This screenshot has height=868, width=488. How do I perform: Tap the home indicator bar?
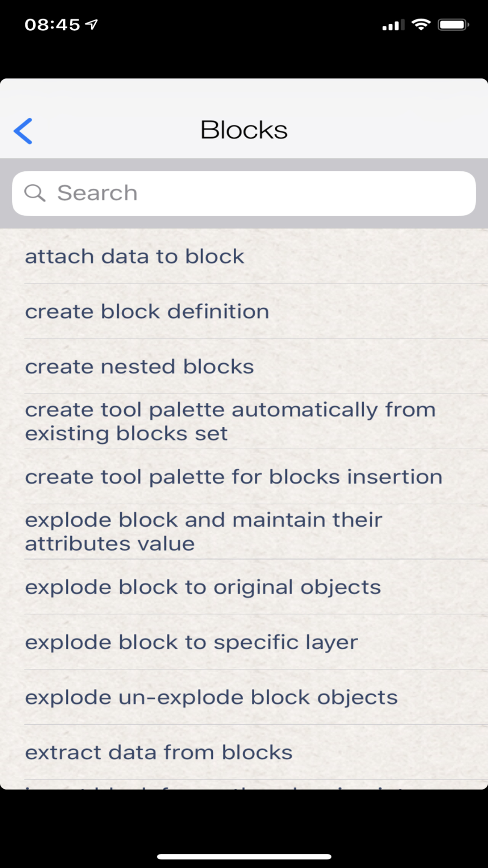pyautogui.click(x=244, y=857)
